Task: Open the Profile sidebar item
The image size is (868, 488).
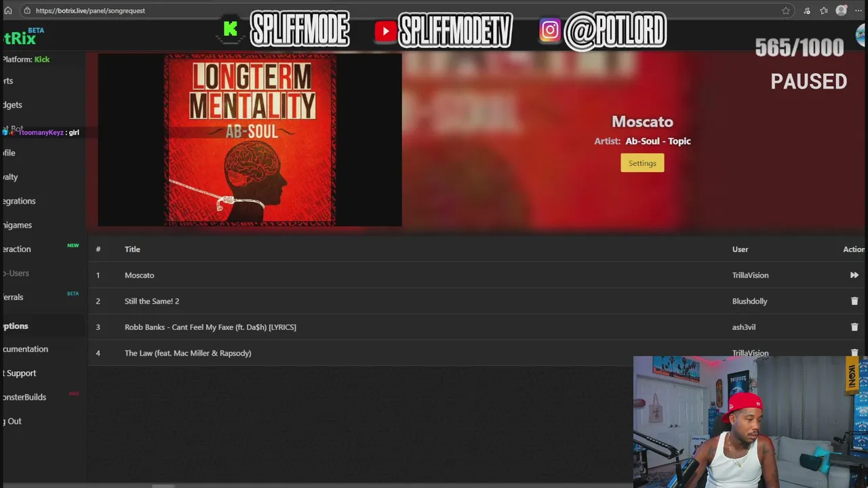Action: tap(9, 153)
